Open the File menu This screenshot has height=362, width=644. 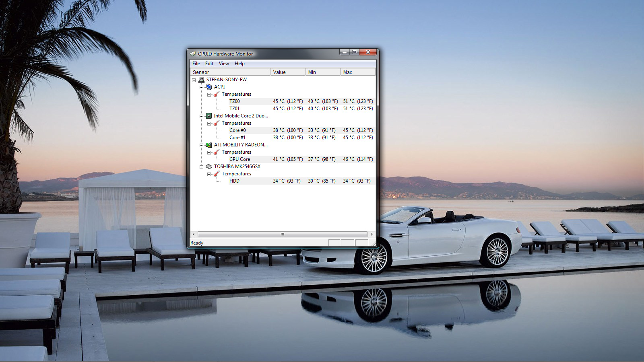tap(196, 64)
